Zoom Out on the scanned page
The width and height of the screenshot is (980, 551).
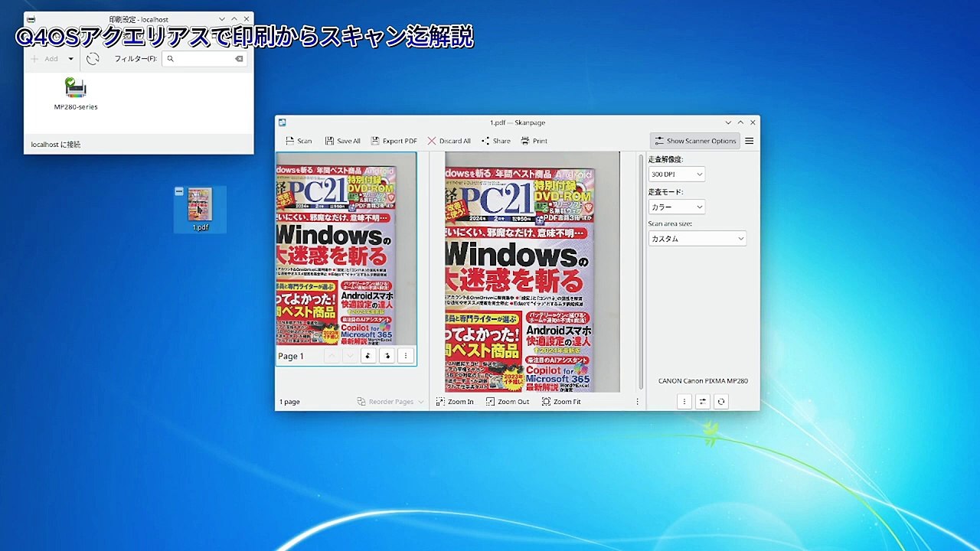pos(508,402)
